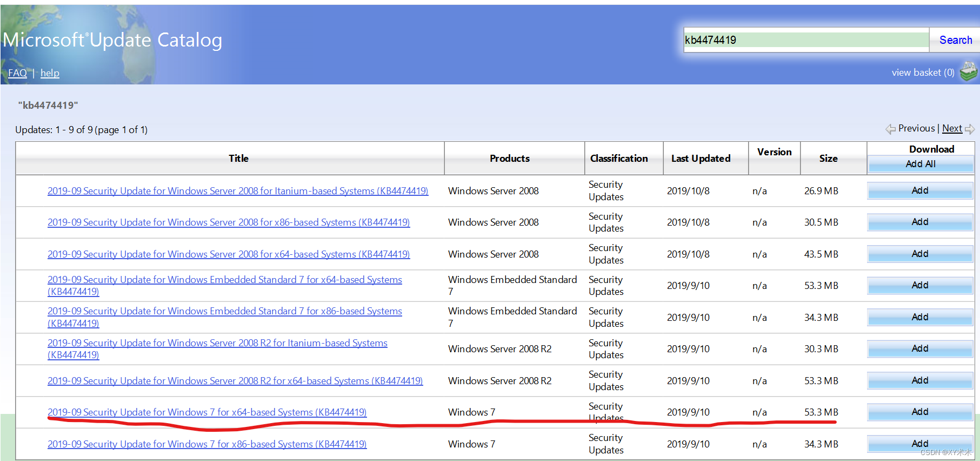This screenshot has width=980, height=461.
Task: Add the Embedded Standard 7 x86 34.3 MB update
Action: (x=920, y=318)
